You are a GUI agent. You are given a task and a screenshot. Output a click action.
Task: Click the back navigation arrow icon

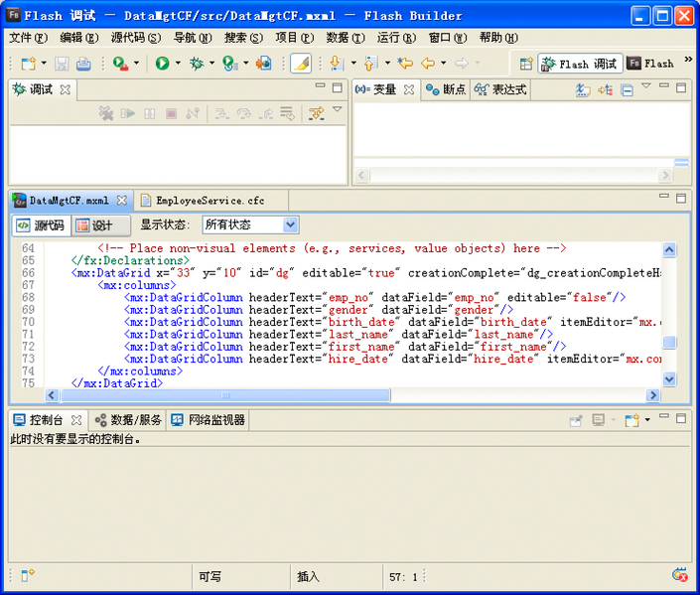coord(428,64)
